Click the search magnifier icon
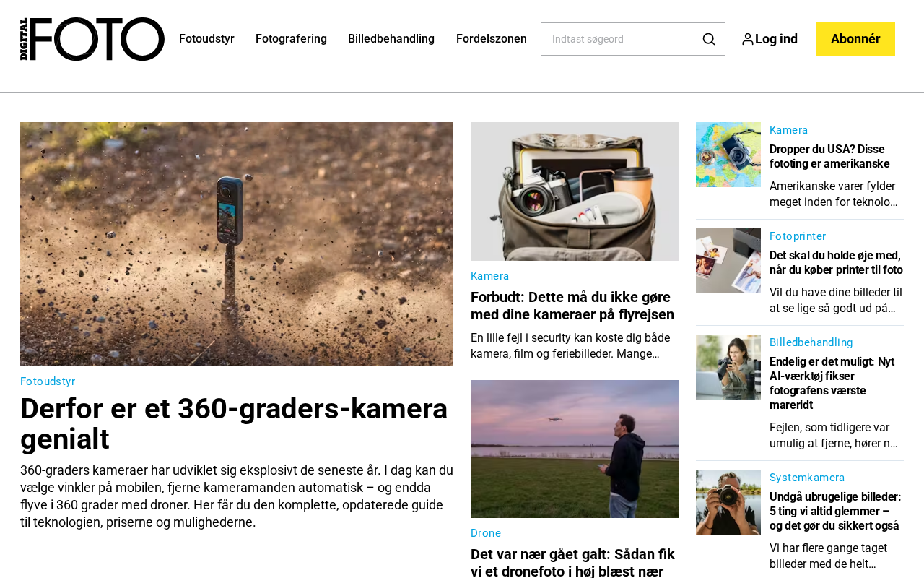This screenshot has width=924, height=578. (x=709, y=39)
